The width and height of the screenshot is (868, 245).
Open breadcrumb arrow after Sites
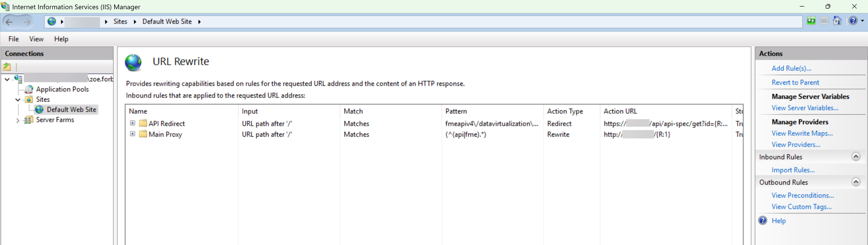coord(135,22)
